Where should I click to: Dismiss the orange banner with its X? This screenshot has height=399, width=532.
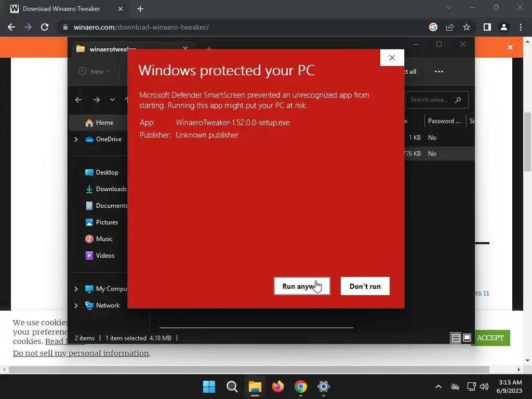tap(510, 47)
